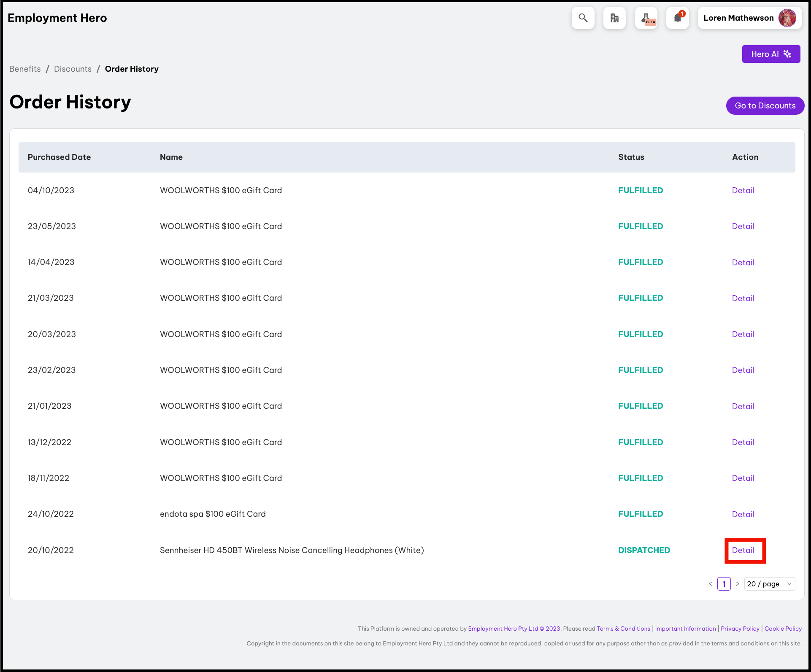Open Detail for the 13/12/2022 order
Image resolution: width=811 pixels, height=672 pixels.
743,442
